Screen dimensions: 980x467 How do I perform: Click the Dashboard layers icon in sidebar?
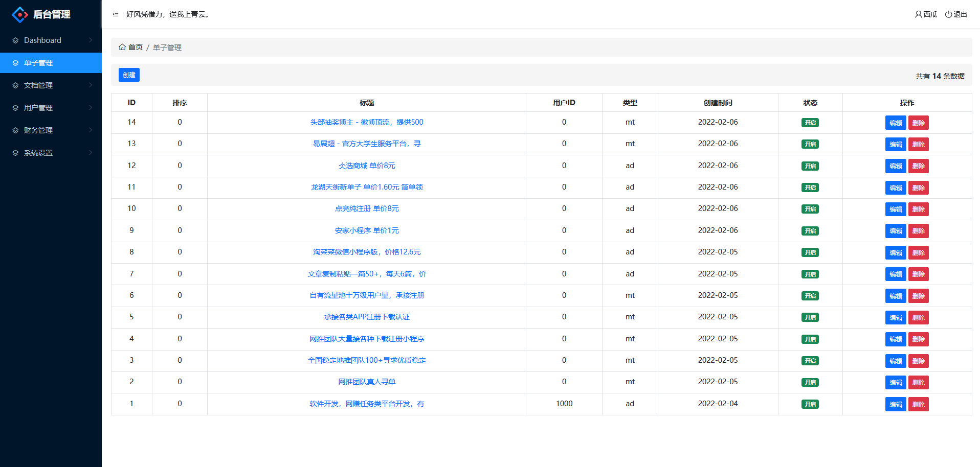pyautogui.click(x=15, y=40)
